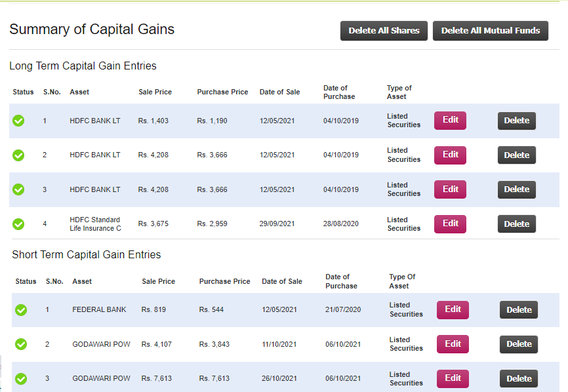Edit long term entry 2 for HDFC BANK

click(x=450, y=155)
